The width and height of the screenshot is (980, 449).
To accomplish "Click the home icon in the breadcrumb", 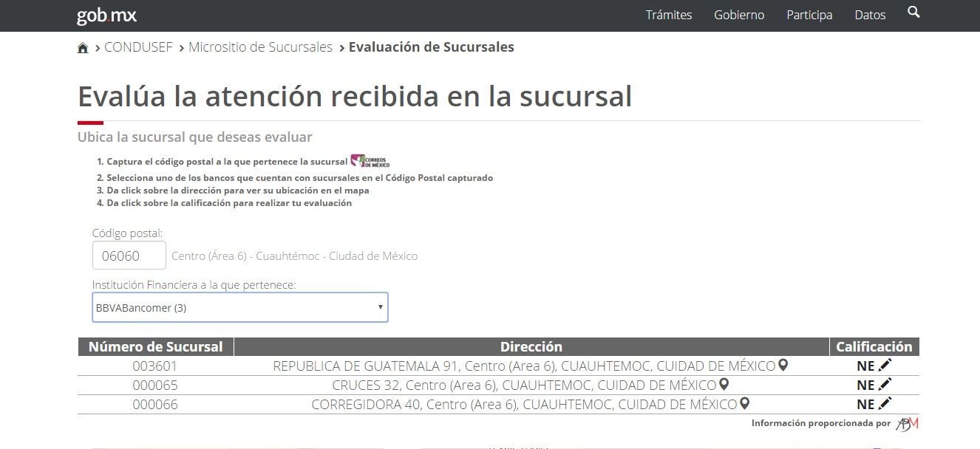I will tap(83, 47).
